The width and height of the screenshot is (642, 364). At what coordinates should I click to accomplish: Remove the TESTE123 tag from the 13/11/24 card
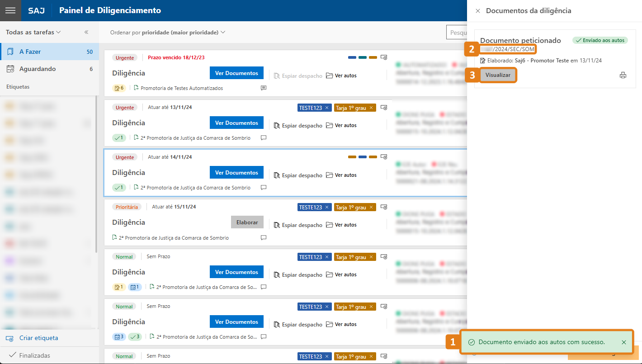pyautogui.click(x=327, y=108)
